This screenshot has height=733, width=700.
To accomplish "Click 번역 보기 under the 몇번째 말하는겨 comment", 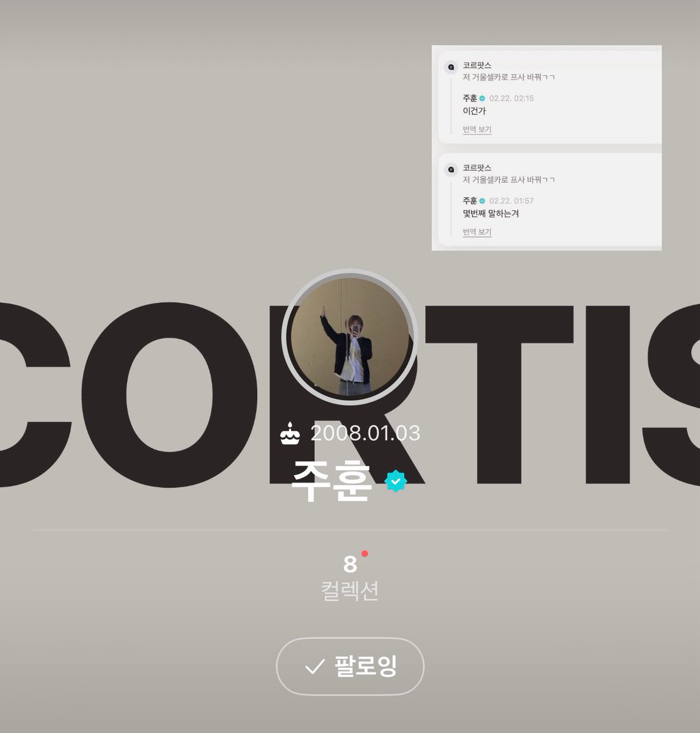I will 477,232.
